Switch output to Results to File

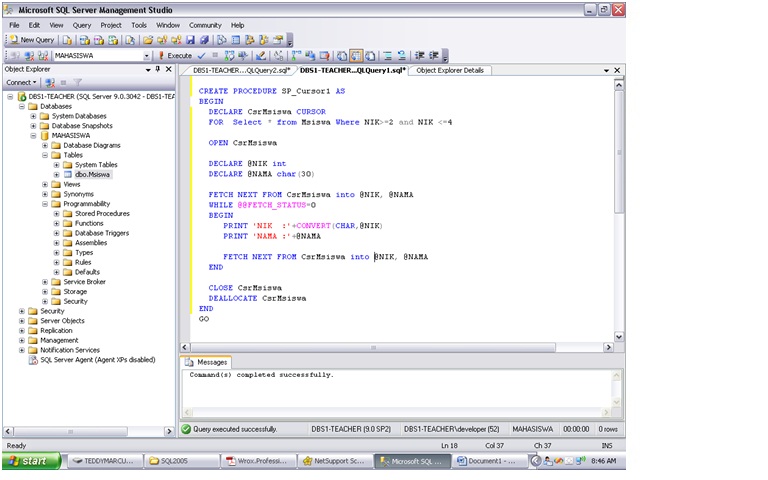click(370, 55)
